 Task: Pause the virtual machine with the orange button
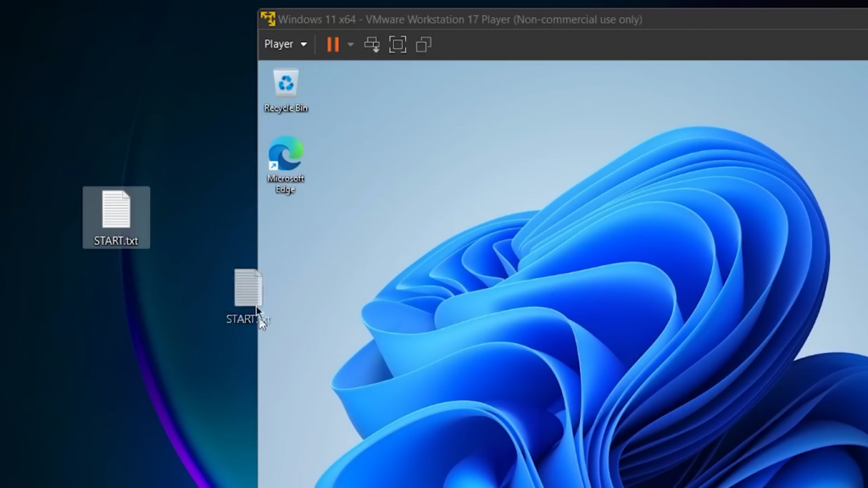tap(332, 44)
